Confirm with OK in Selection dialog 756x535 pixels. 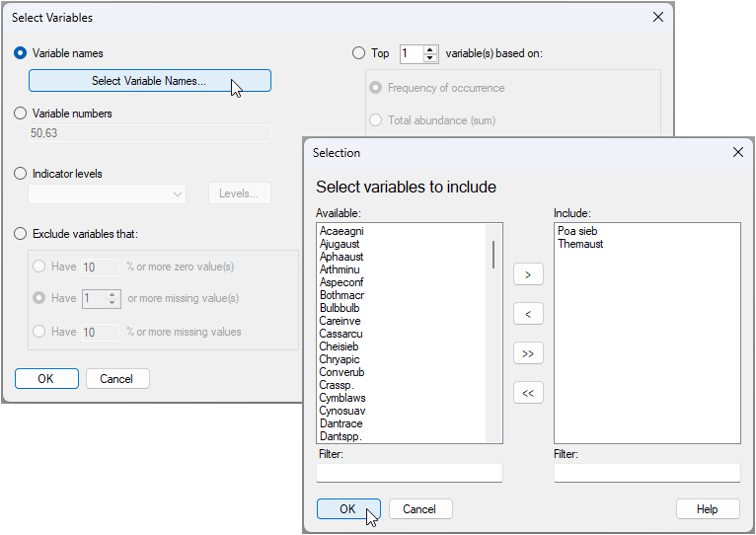pyautogui.click(x=347, y=509)
